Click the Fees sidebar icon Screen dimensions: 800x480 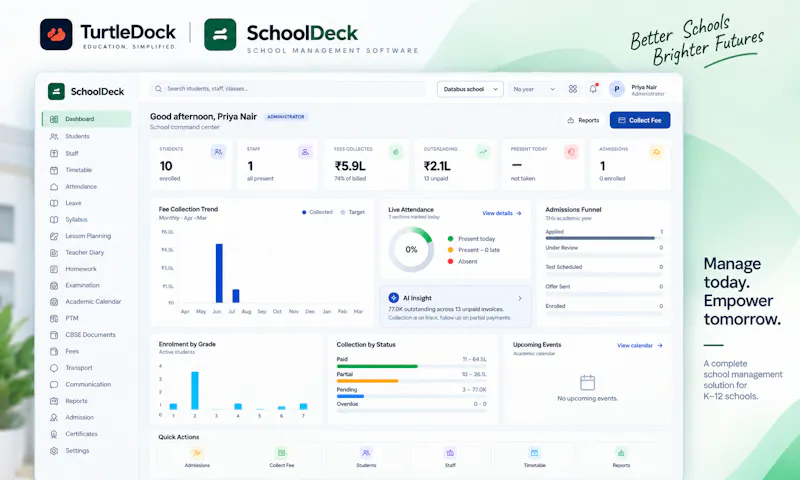pos(54,351)
